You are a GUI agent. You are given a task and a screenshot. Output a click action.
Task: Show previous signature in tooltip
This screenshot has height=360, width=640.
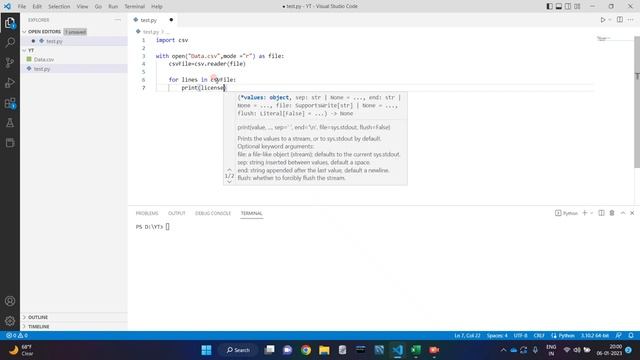coord(229,170)
